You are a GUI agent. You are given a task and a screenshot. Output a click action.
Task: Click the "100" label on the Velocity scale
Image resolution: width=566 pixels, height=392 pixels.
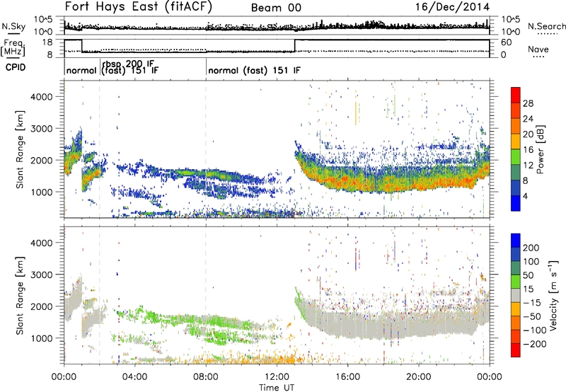tap(531, 261)
